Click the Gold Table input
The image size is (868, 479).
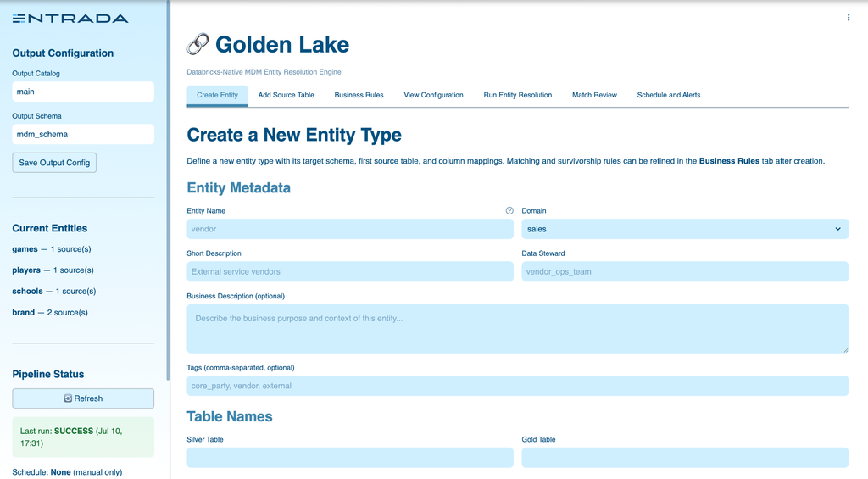[685, 458]
